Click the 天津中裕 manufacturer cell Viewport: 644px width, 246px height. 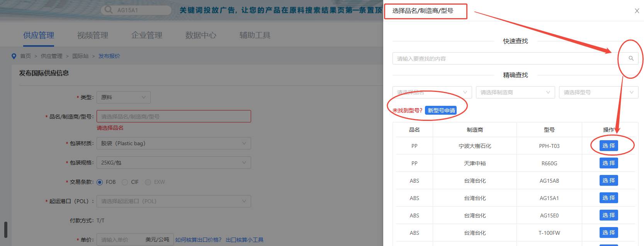pos(475,163)
